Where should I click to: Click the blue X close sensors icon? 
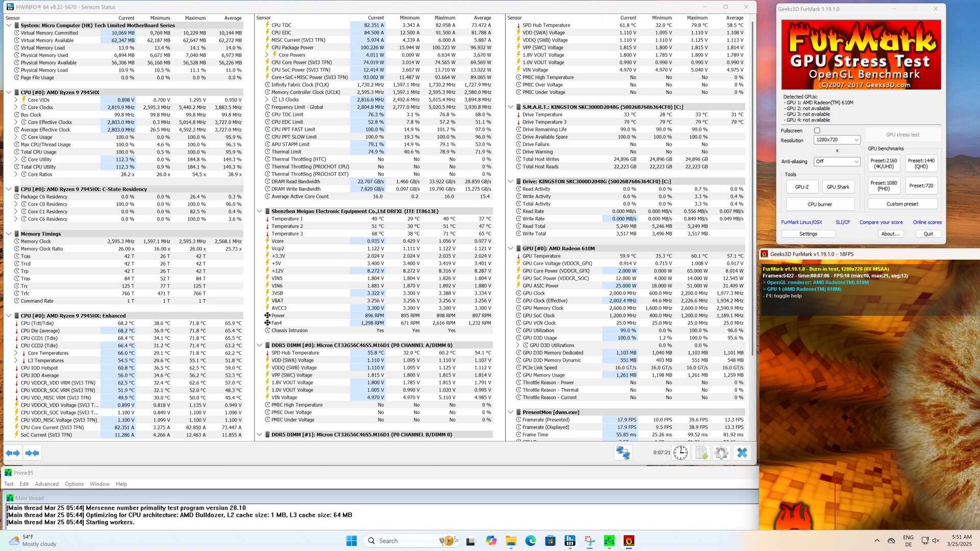[x=742, y=453]
